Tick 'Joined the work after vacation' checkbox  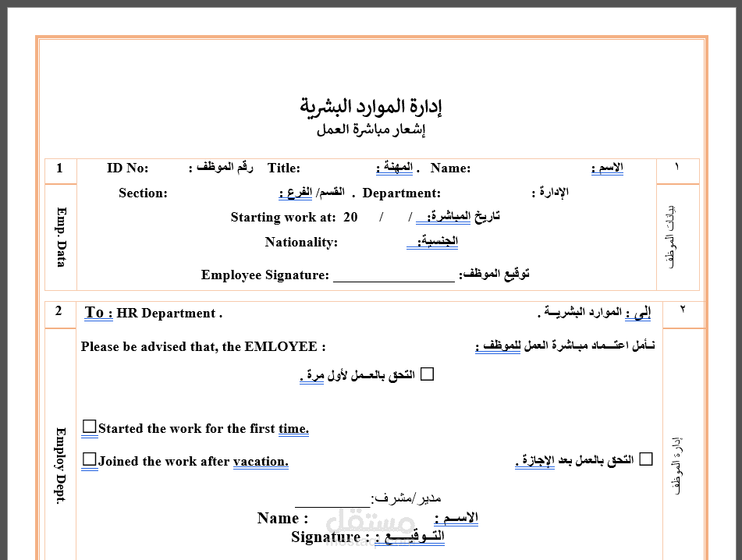pyautogui.click(x=90, y=459)
